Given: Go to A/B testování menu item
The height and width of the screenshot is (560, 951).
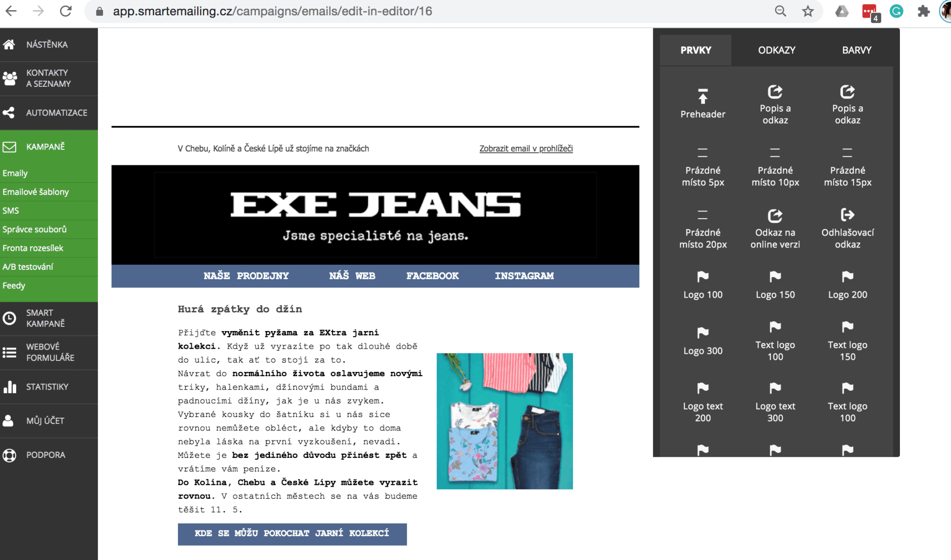Looking at the screenshot, I should 28,267.
